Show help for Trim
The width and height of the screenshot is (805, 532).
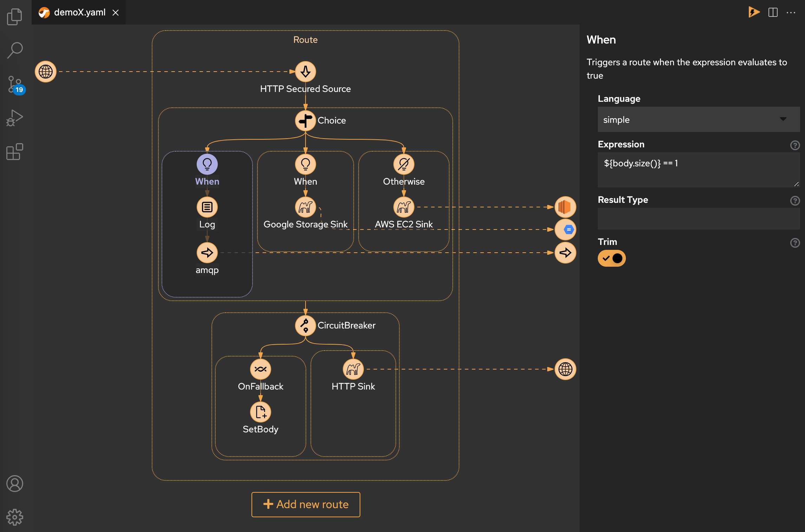(x=795, y=242)
